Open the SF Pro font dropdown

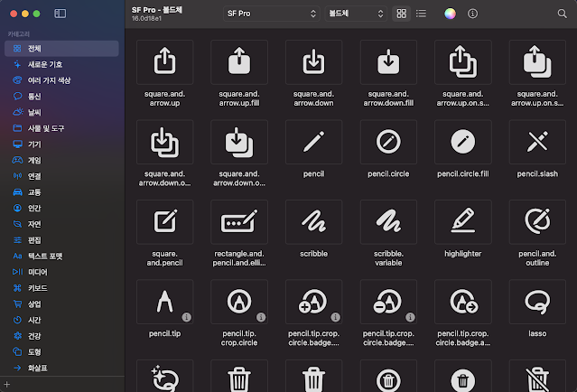pos(272,14)
